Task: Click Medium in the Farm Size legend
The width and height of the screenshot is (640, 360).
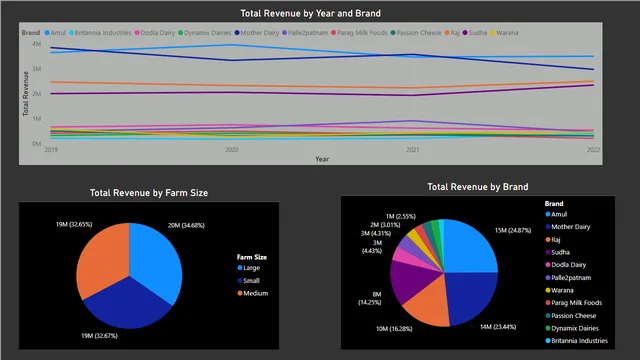Action: coord(253,293)
